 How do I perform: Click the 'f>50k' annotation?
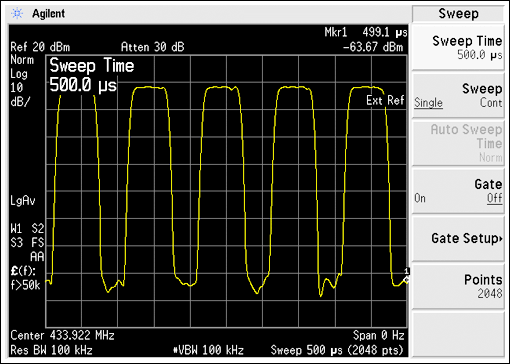click(x=25, y=285)
